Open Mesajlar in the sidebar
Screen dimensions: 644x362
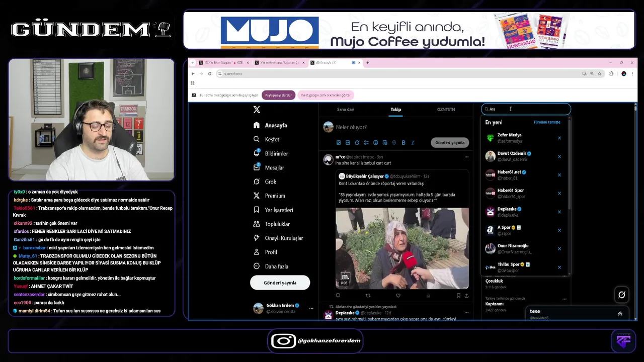tap(269, 167)
